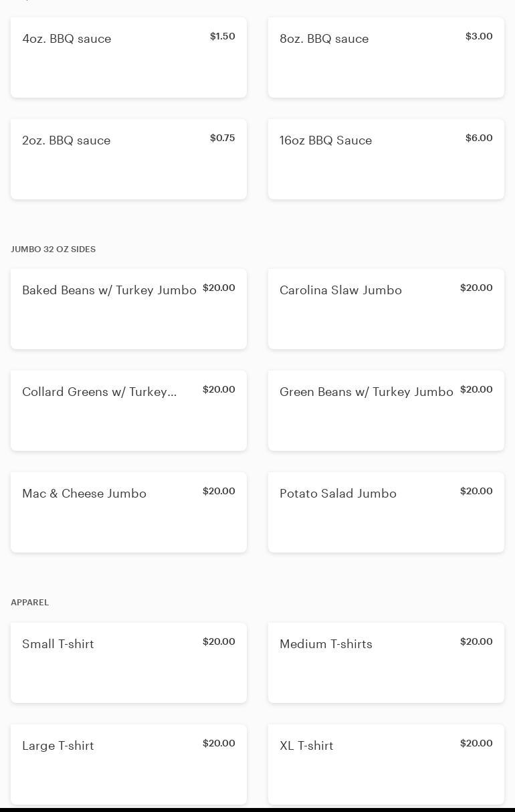This screenshot has height=812, width=515.
Task: Select Green Beans w/ Turkey Jumbo
Action: click(x=386, y=411)
